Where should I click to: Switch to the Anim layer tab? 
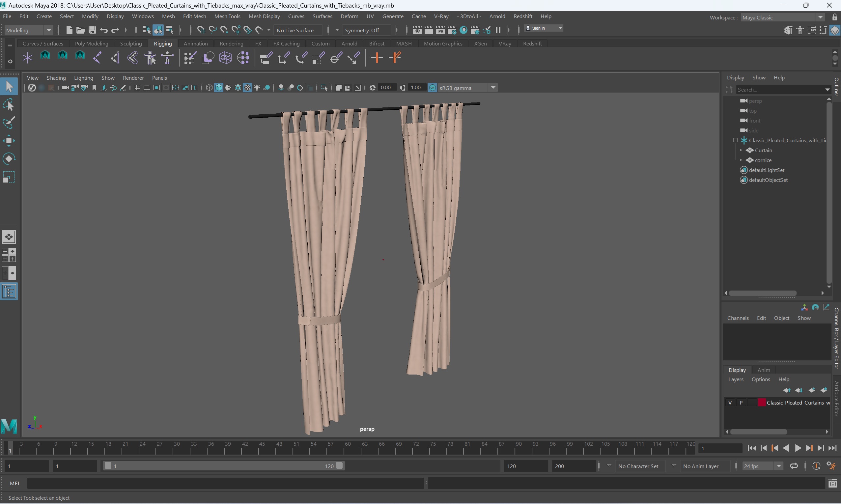click(x=763, y=370)
